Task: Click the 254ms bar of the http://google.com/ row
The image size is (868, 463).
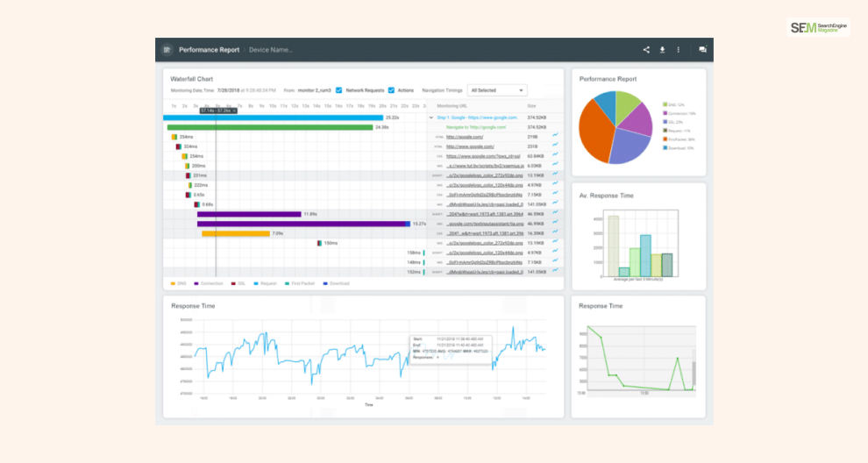Action: tap(174, 137)
